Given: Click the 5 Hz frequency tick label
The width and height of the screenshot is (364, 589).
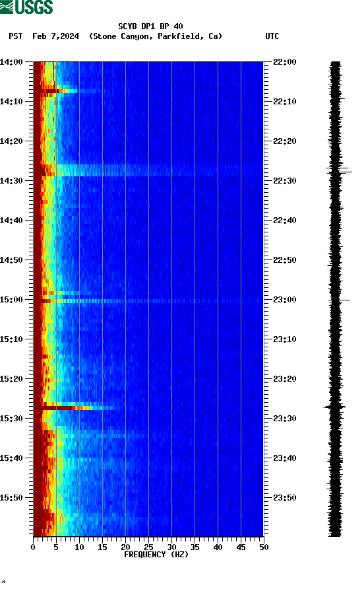Looking at the screenshot, I should pos(56,547).
